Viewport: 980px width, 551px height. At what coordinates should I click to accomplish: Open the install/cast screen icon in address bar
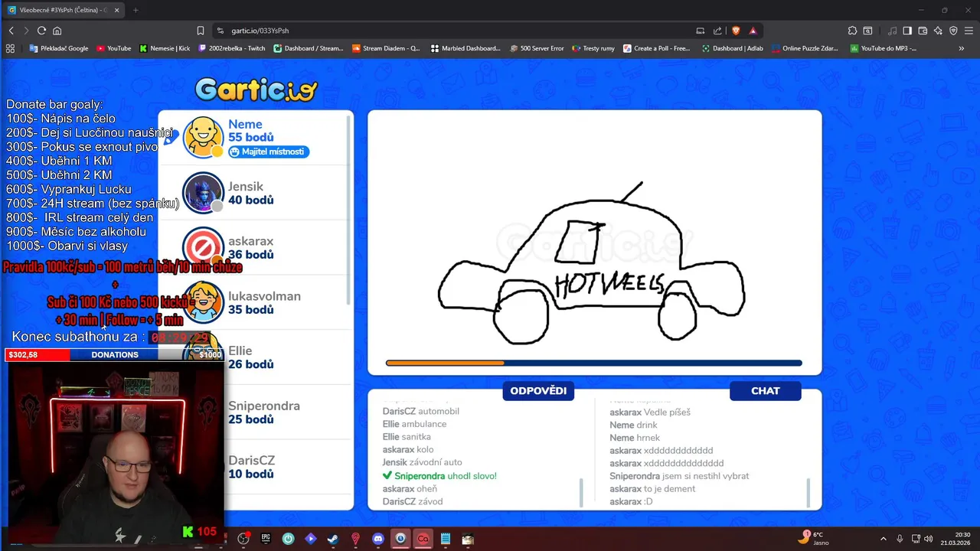point(700,31)
